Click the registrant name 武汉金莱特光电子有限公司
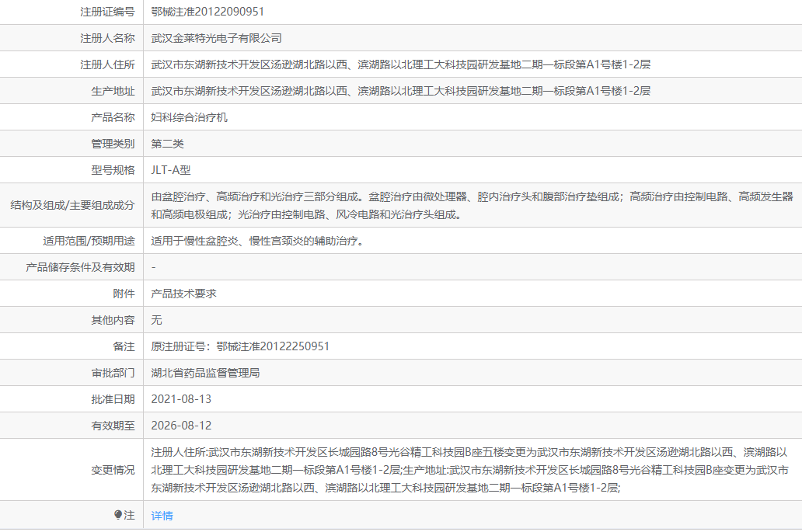The image size is (802, 532). click(x=216, y=38)
